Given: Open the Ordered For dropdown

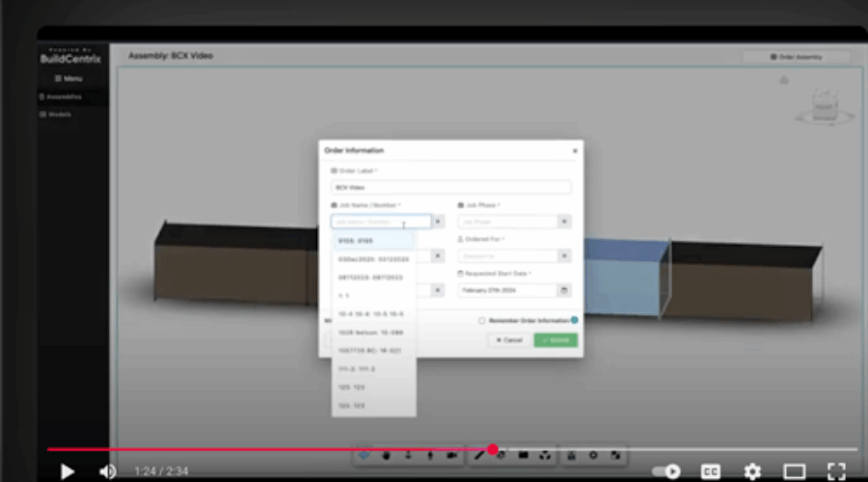Looking at the screenshot, I should 563,255.
